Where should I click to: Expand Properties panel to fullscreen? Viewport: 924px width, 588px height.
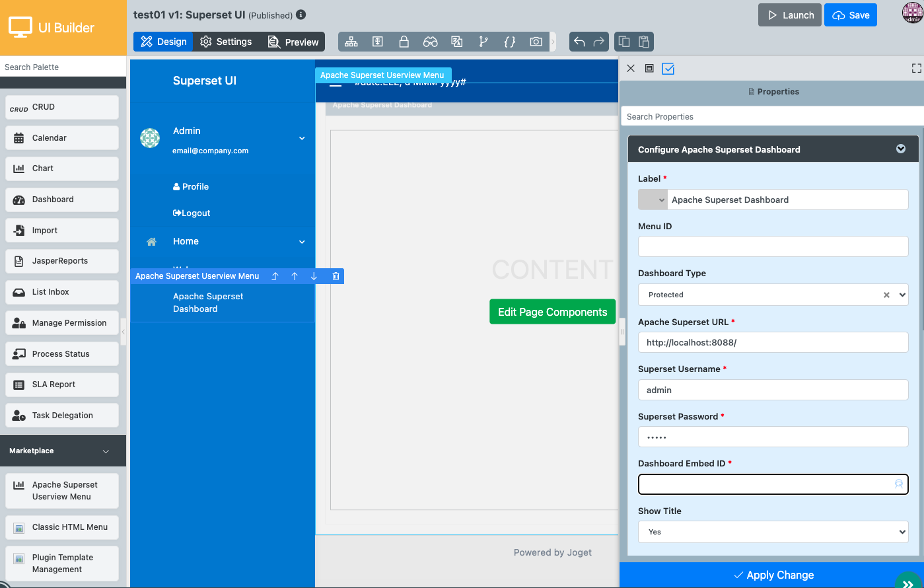point(916,68)
